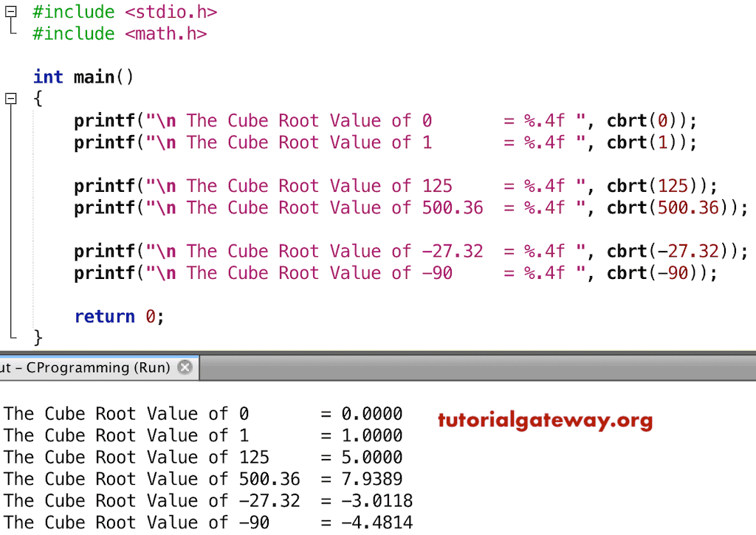
Task: Click the math.h include statement
Action: 118,33
